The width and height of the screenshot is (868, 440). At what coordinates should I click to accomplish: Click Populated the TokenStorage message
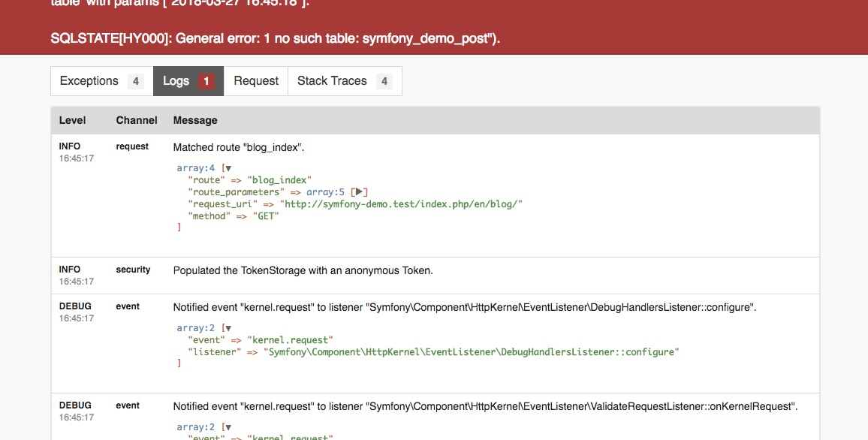(303, 270)
